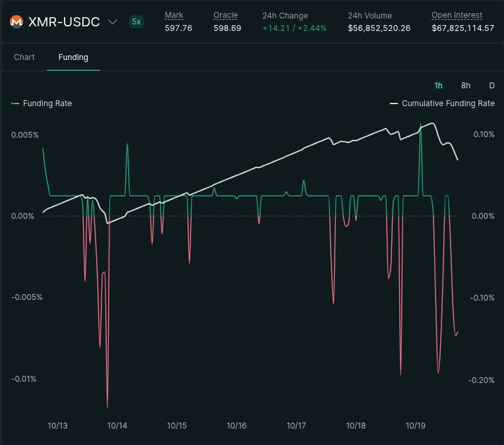Screen dimensions: 504x445
Task: Click the Mark price label
Action: [x=174, y=15]
